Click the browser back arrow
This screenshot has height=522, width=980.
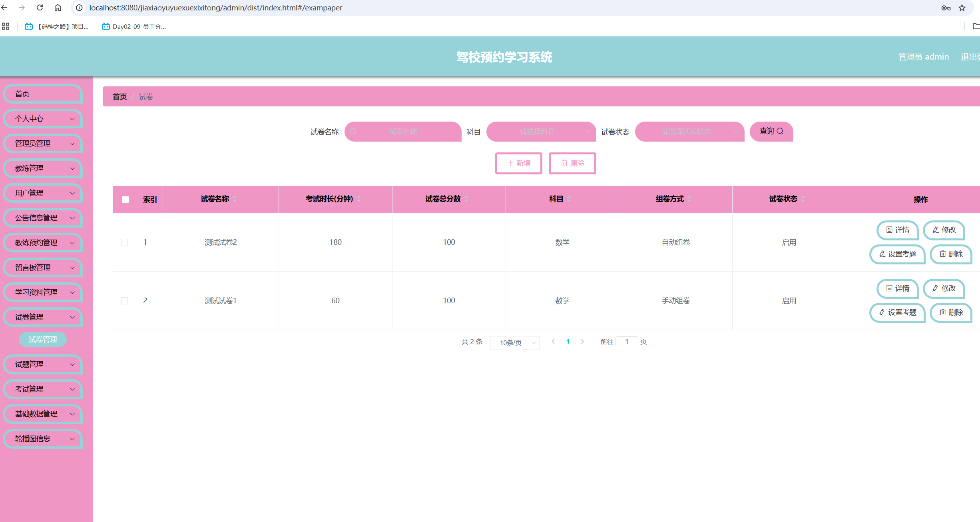click(x=4, y=8)
